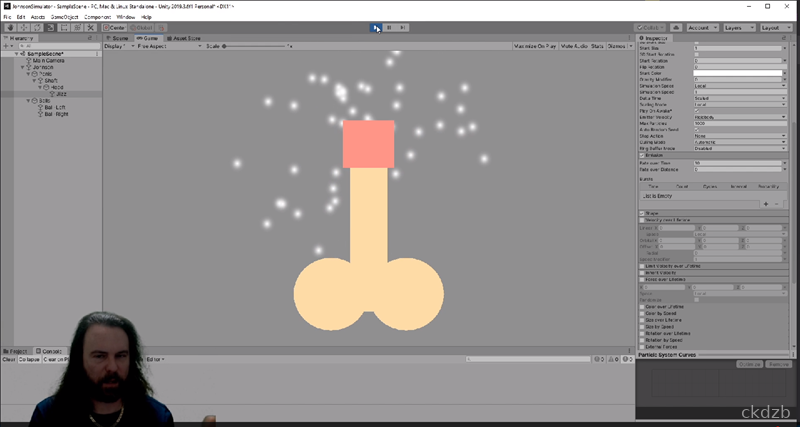Open the Edit menu
The height and width of the screenshot is (427, 800).
pos(21,17)
